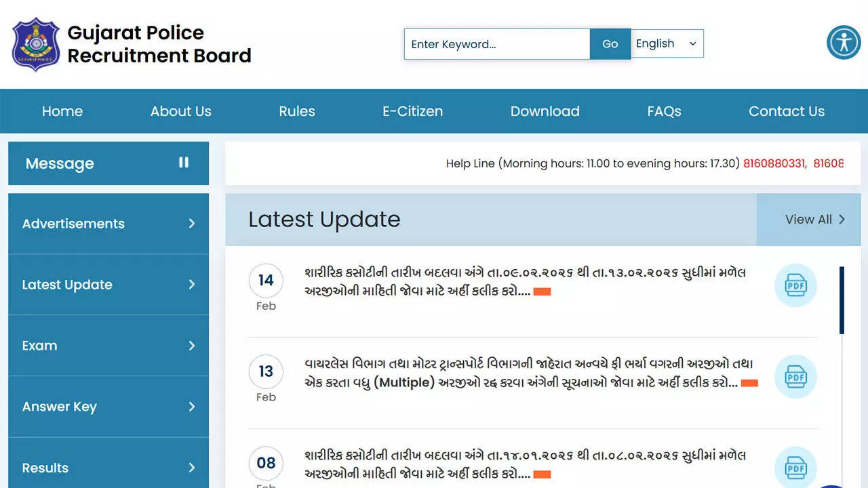
Task: Open the English language dropdown
Action: coord(667,43)
